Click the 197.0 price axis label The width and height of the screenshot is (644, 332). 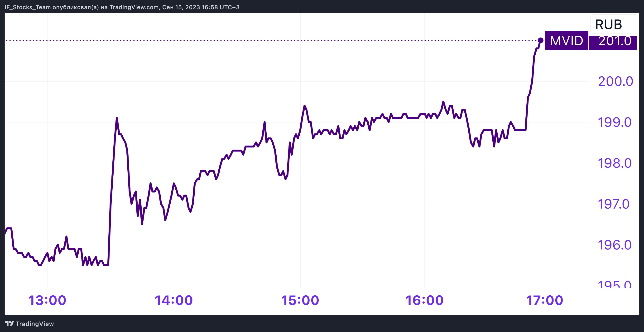614,204
